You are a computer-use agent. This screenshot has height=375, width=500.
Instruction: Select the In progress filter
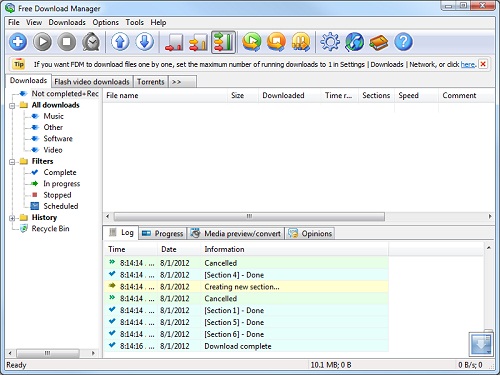62,184
